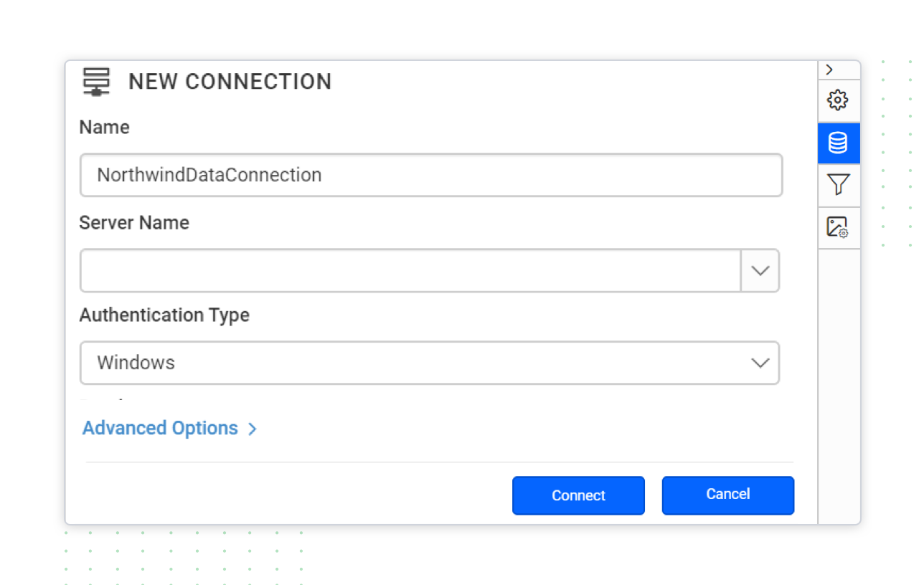The image size is (924, 585).
Task: Click the New Connection server icon
Action: tap(96, 82)
